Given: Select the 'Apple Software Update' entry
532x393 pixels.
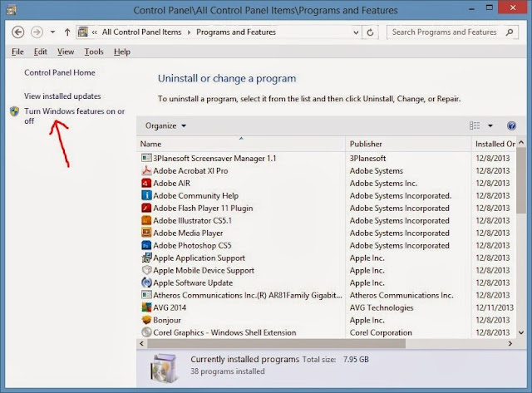Looking at the screenshot, I should tap(193, 282).
